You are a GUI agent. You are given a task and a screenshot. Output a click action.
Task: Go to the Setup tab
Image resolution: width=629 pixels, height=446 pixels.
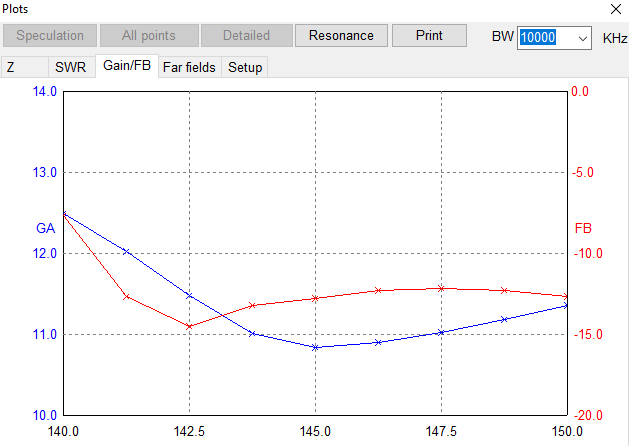point(245,68)
